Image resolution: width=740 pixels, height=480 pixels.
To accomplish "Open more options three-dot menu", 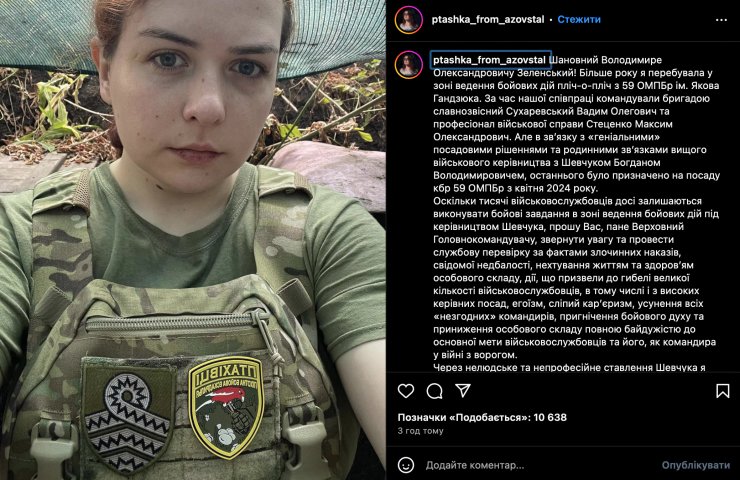I will click(721, 20).
